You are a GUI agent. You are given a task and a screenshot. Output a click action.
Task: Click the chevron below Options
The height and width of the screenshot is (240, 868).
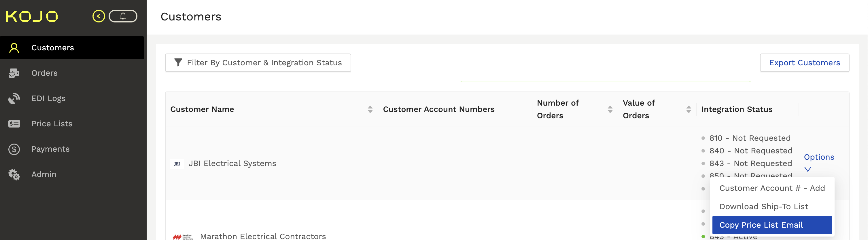(x=808, y=169)
